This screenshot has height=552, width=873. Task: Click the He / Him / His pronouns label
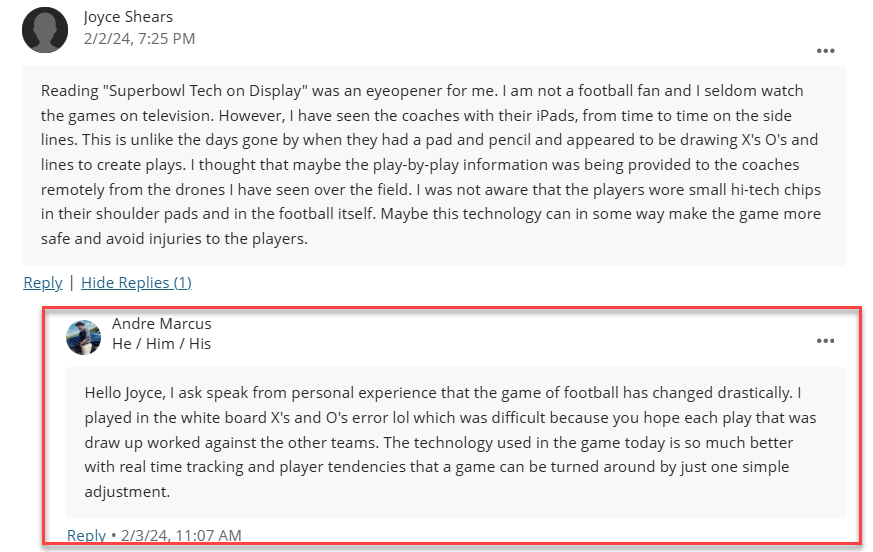coord(161,344)
